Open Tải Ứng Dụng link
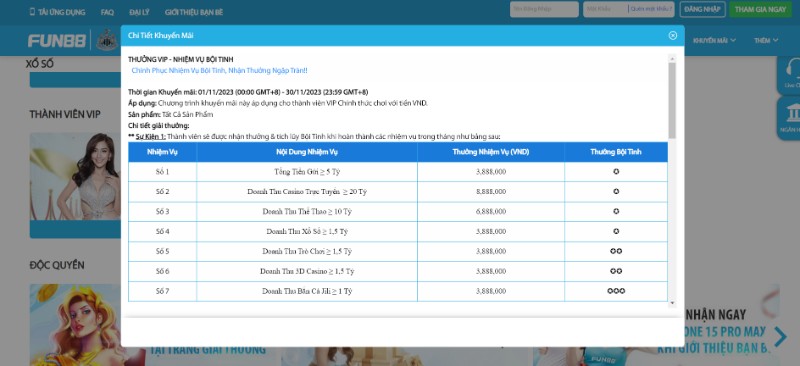Image resolution: width=800 pixels, height=366 pixels. point(62,12)
